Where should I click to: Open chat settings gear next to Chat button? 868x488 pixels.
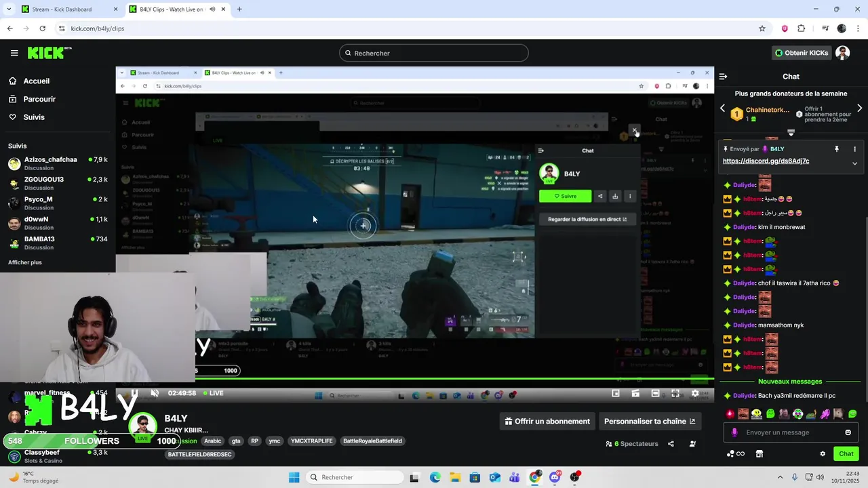(x=823, y=454)
